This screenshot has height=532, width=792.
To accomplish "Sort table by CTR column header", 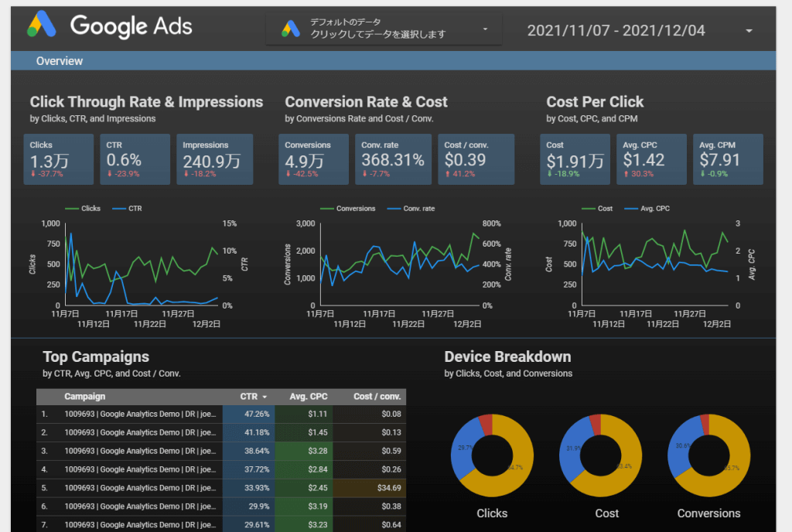I will [x=248, y=397].
